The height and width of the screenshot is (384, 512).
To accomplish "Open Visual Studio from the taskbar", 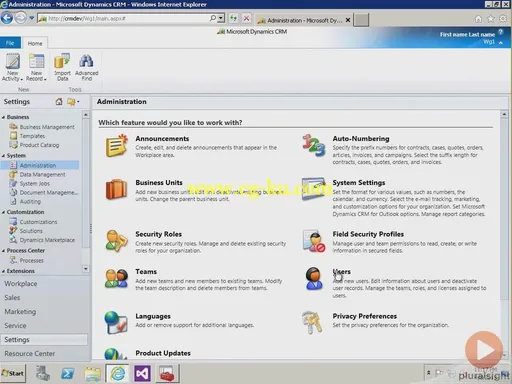I will [142, 373].
